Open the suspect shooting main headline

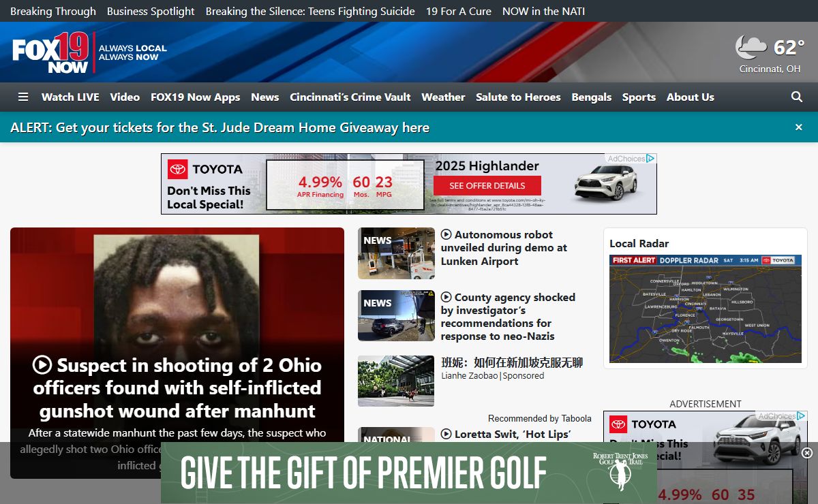tap(177, 388)
